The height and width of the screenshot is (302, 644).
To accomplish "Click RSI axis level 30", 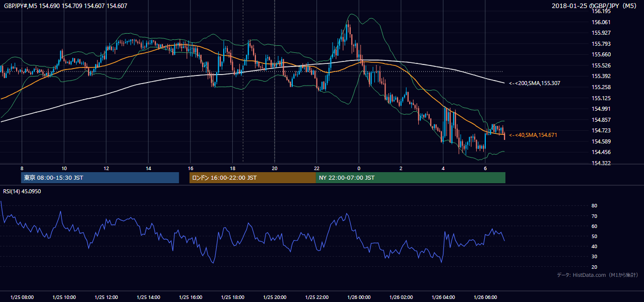I will click(595, 257).
